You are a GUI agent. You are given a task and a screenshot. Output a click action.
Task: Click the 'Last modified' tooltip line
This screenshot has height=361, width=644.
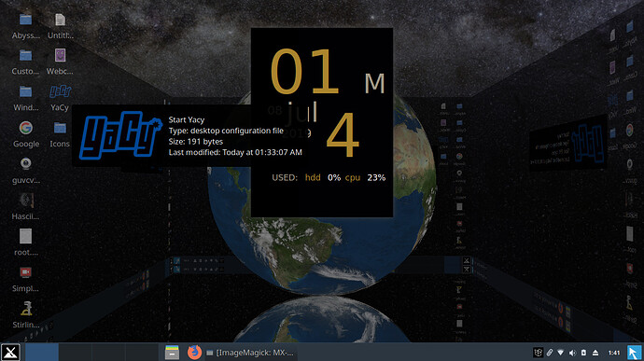pos(235,152)
